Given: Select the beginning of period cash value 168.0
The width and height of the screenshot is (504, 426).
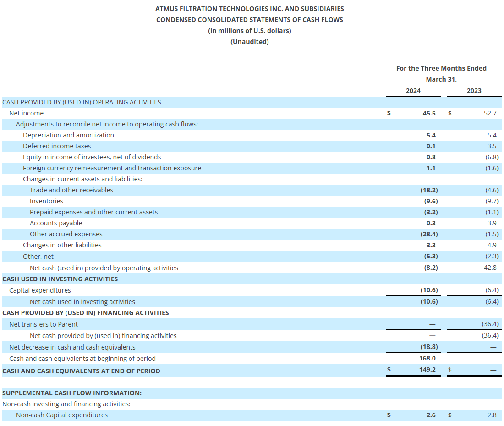Looking at the screenshot, I should point(427,358).
